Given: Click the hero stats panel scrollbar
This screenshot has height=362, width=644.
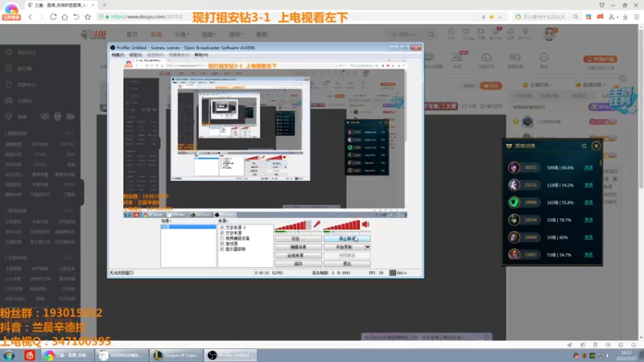Looking at the screenshot, I should [x=601, y=162].
